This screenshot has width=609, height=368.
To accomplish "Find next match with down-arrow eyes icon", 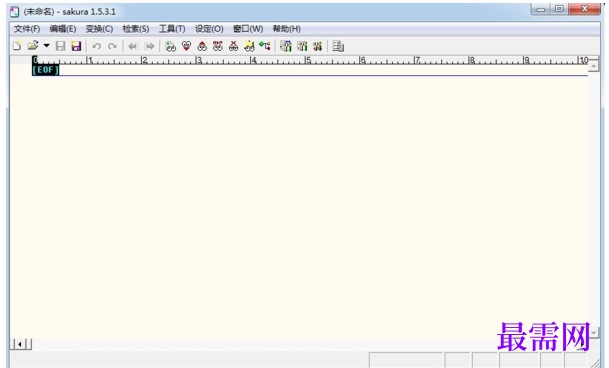I will point(186,46).
